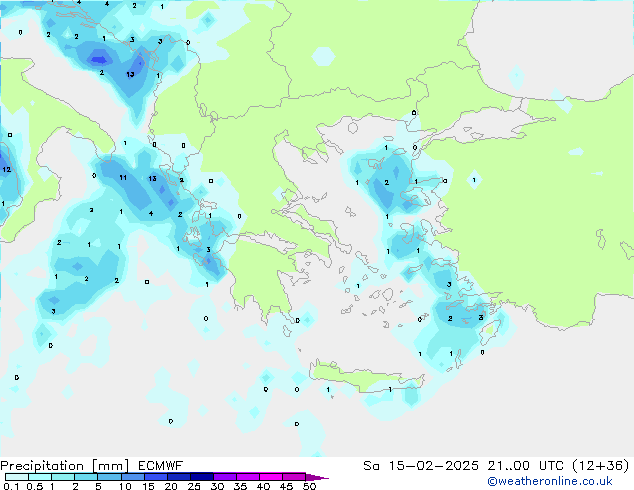Click the legend swatch between 0.5 and 1
The height and width of the screenshot is (490, 634).
coord(40,477)
